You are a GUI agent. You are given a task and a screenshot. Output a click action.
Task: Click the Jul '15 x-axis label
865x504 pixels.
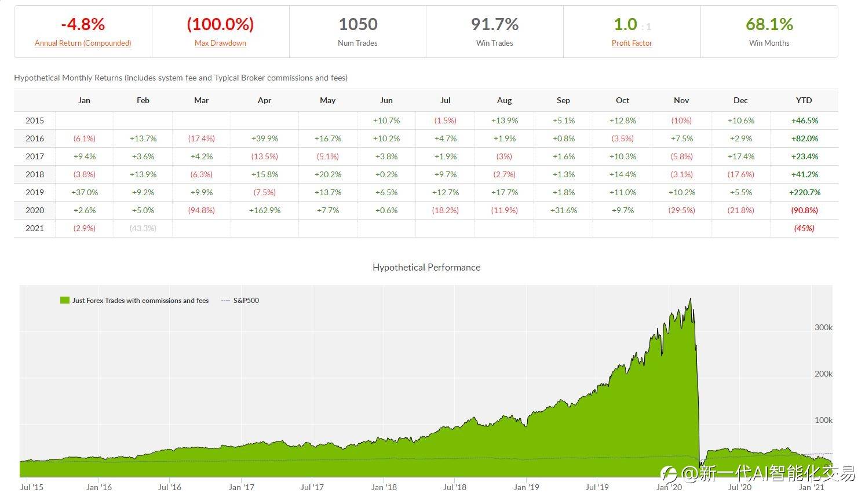(32, 487)
